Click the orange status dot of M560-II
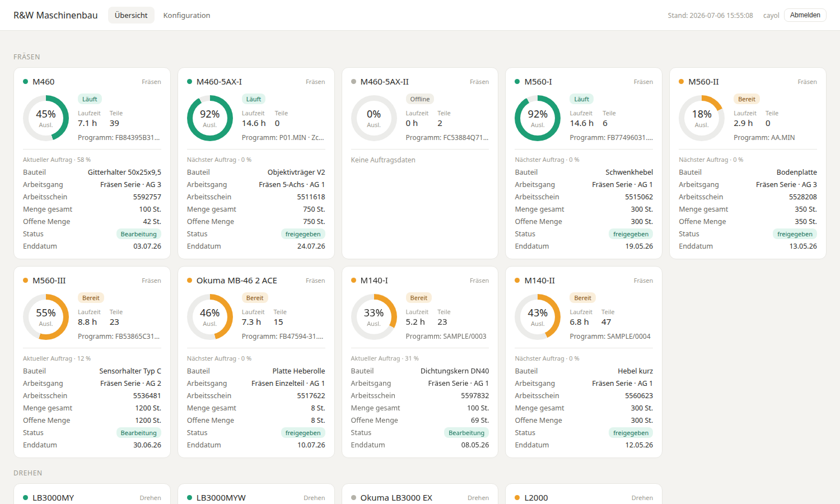The width and height of the screenshot is (840, 504). coord(682,82)
